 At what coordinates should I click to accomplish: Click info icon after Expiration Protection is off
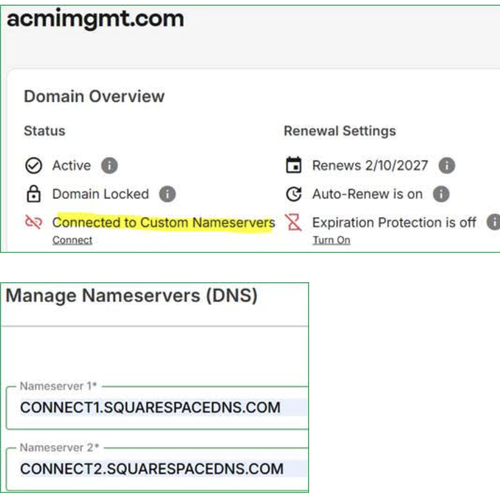pyautogui.click(x=494, y=222)
